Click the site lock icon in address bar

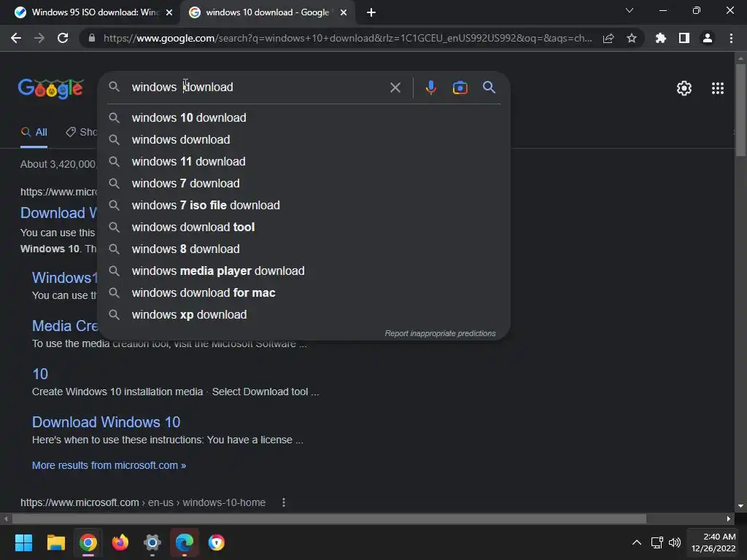(x=92, y=38)
